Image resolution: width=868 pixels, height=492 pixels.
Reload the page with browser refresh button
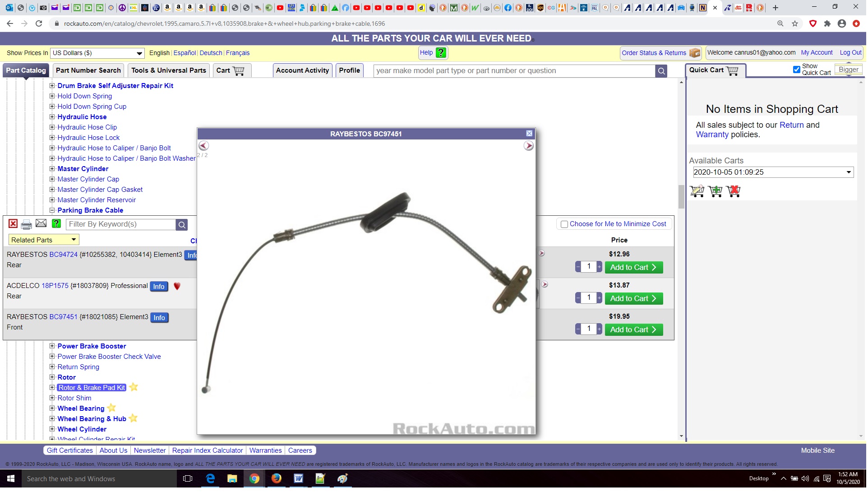click(39, 23)
